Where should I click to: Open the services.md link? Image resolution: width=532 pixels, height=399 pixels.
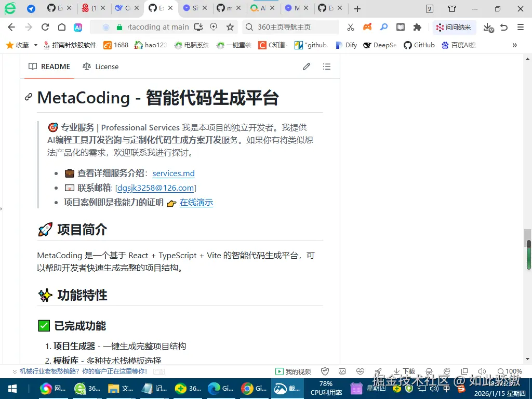173,173
